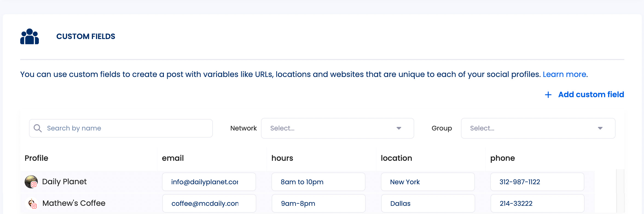
Task: Click the New York location field
Action: [x=428, y=182]
